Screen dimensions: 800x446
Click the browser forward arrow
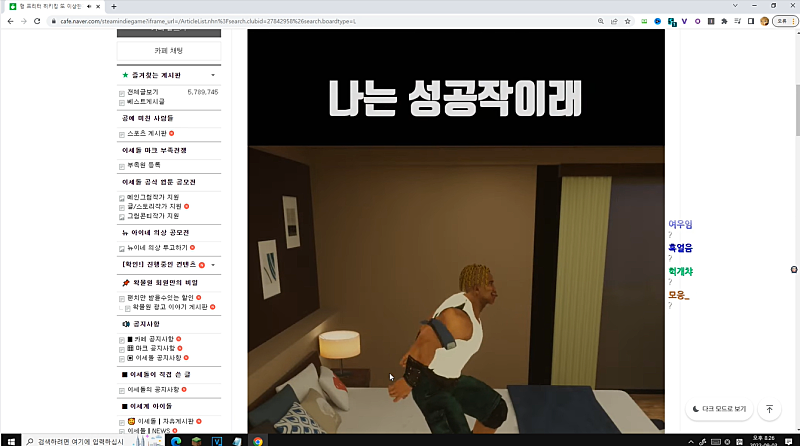point(23,21)
